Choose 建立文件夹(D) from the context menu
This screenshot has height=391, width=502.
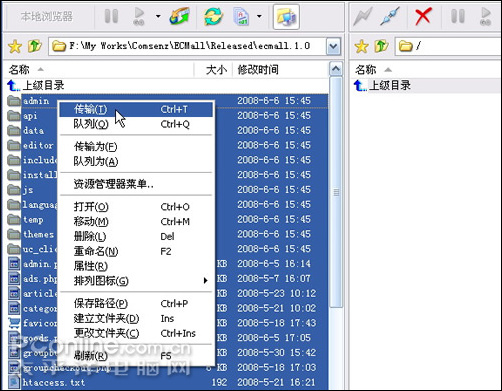pyautogui.click(x=136, y=318)
